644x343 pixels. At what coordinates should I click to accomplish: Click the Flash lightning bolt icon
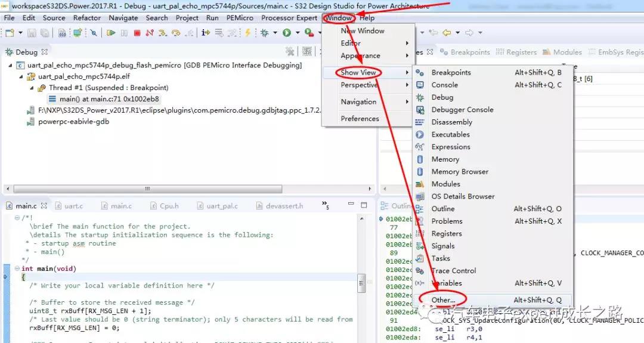pyautogui.click(x=248, y=33)
